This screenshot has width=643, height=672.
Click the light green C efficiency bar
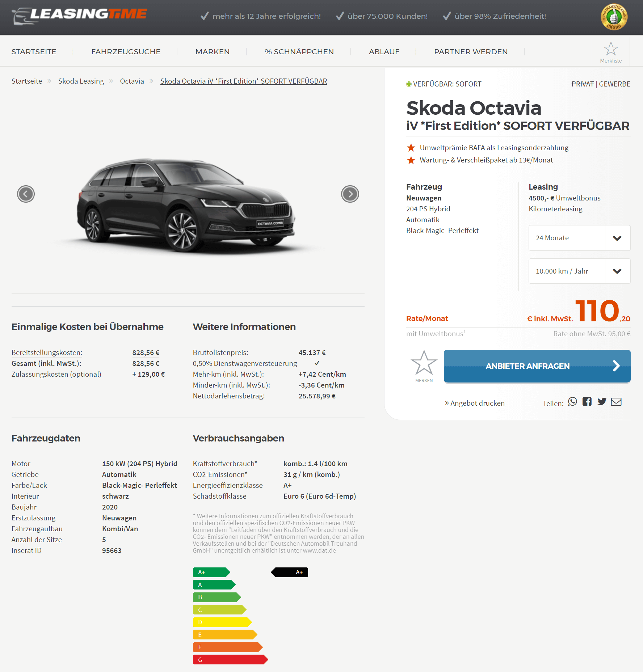220,610
